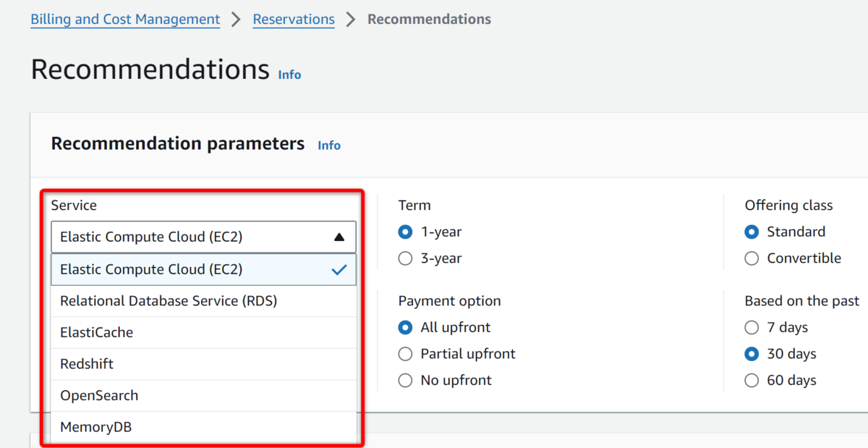Click the Recommendation parameters heading

click(177, 143)
